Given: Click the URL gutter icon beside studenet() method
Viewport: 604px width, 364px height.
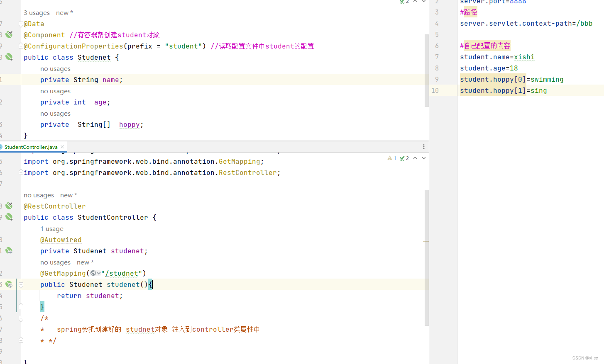Looking at the screenshot, I should pos(9,284).
